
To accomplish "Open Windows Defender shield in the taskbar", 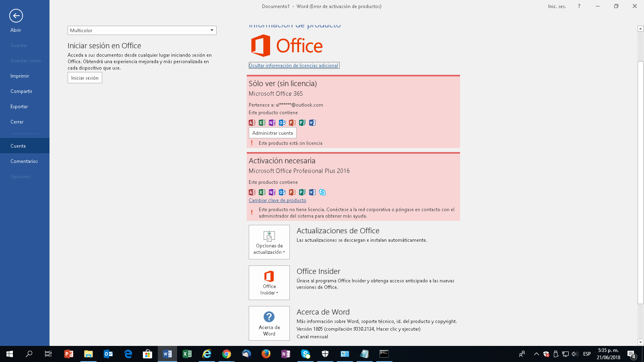I will coord(325,354).
